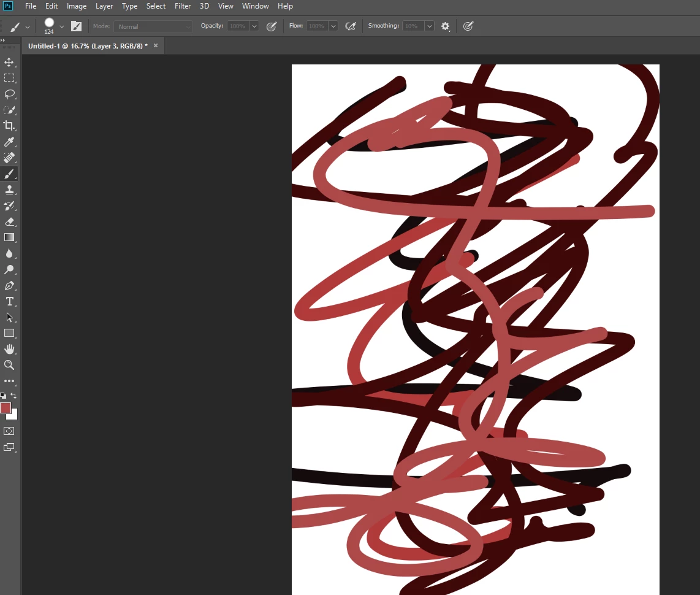Toggle the brush settings panel
The width and height of the screenshot is (700, 595).
pyautogui.click(x=77, y=26)
